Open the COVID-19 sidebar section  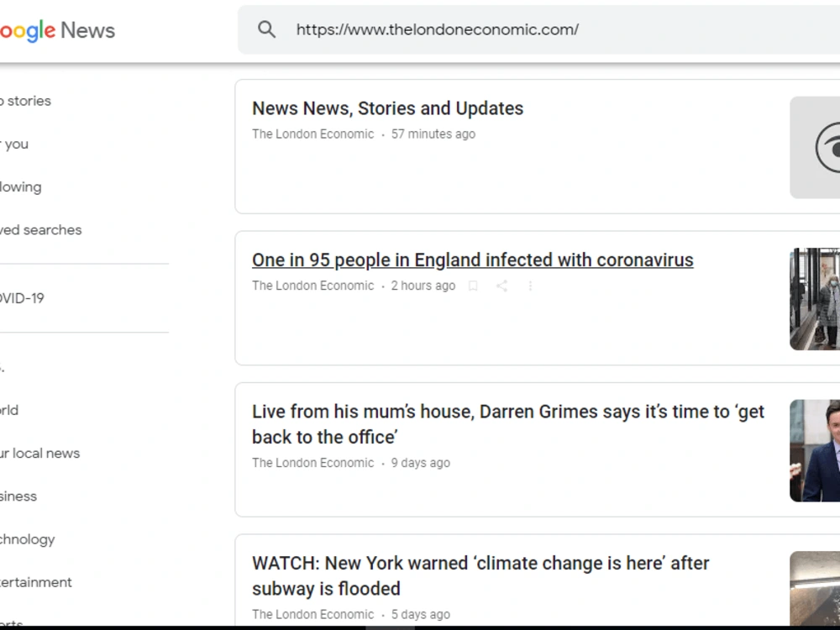point(22,298)
